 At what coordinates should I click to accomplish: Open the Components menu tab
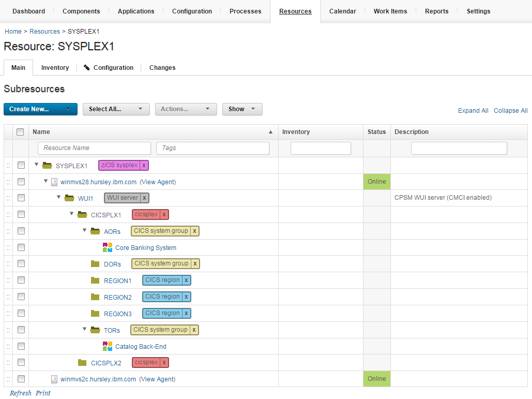coord(81,11)
